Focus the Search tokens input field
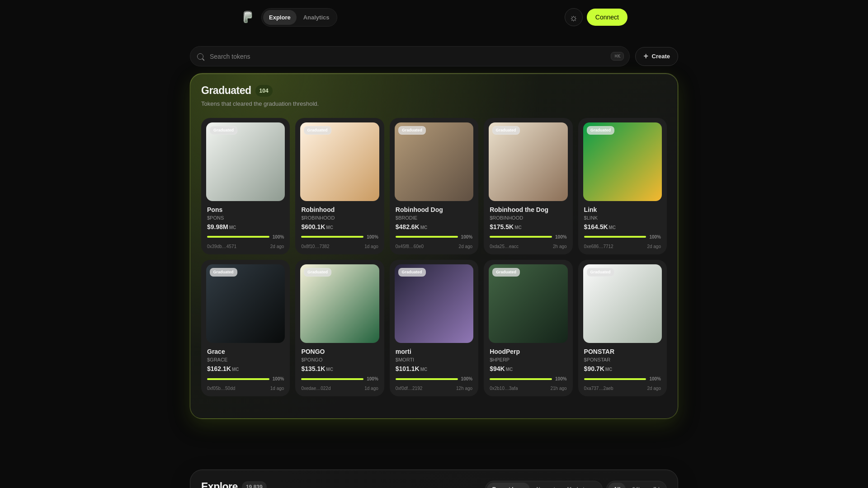Viewport: 868px width, 488px height. point(410,56)
